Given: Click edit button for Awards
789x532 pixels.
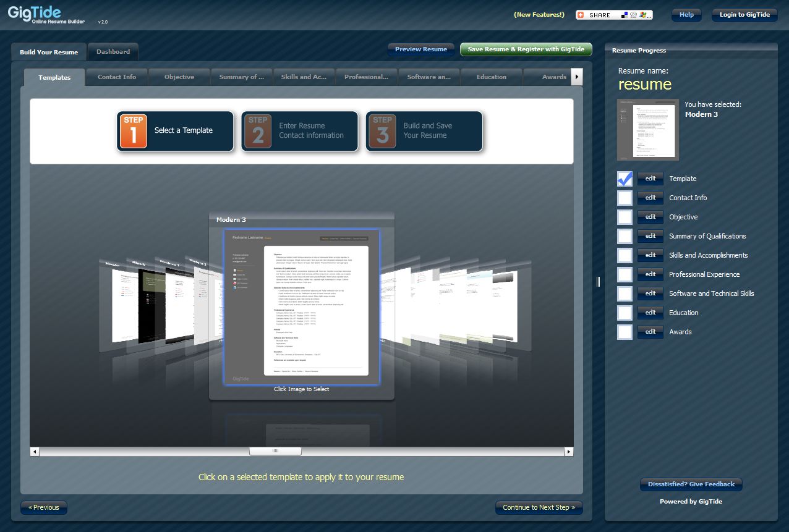Looking at the screenshot, I should pos(650,332).
